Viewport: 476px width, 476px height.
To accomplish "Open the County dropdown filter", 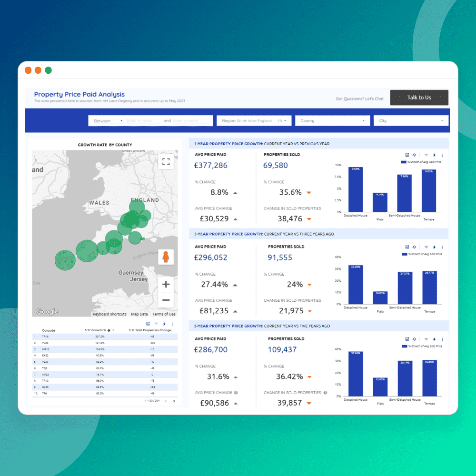I will click(x=332, y=120).
